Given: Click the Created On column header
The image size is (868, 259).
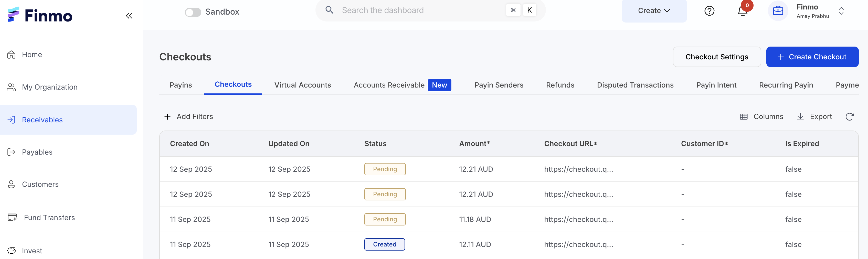Looking at the screenshot, I should [x=189, y=144].
